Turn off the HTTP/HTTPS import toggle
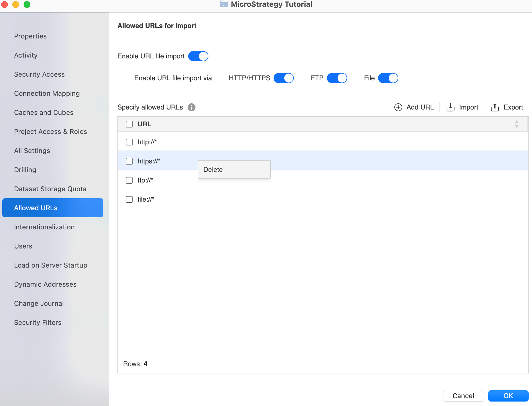Image resolution: width=532 pixels, height=406 pixels. [283, 78]
